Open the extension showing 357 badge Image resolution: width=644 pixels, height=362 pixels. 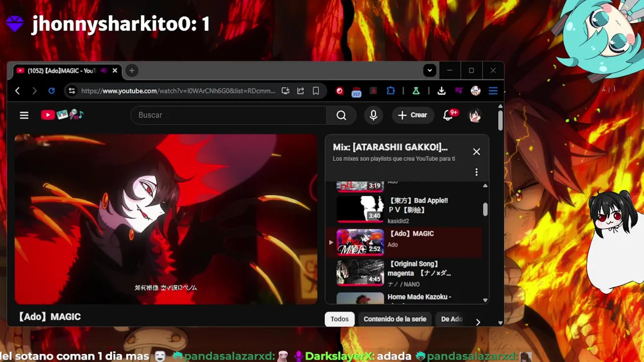pos(356,92)
